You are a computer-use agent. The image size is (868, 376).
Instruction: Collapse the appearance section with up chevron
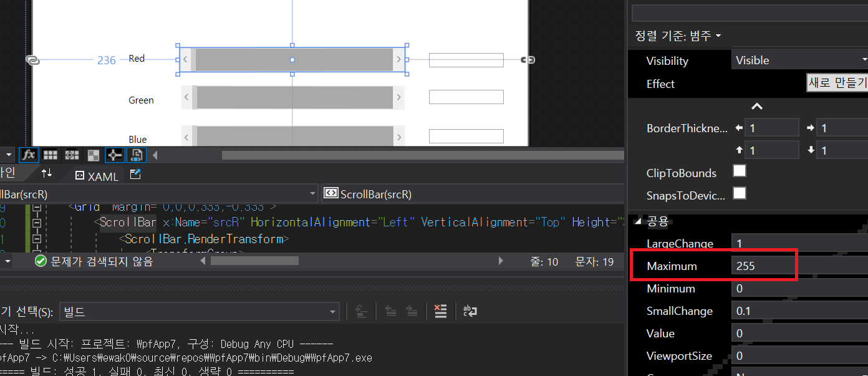[756, 107]
